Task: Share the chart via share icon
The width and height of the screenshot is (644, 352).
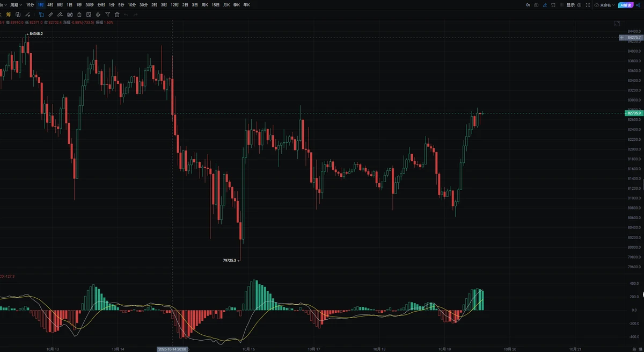Action: tap(638, 5)
